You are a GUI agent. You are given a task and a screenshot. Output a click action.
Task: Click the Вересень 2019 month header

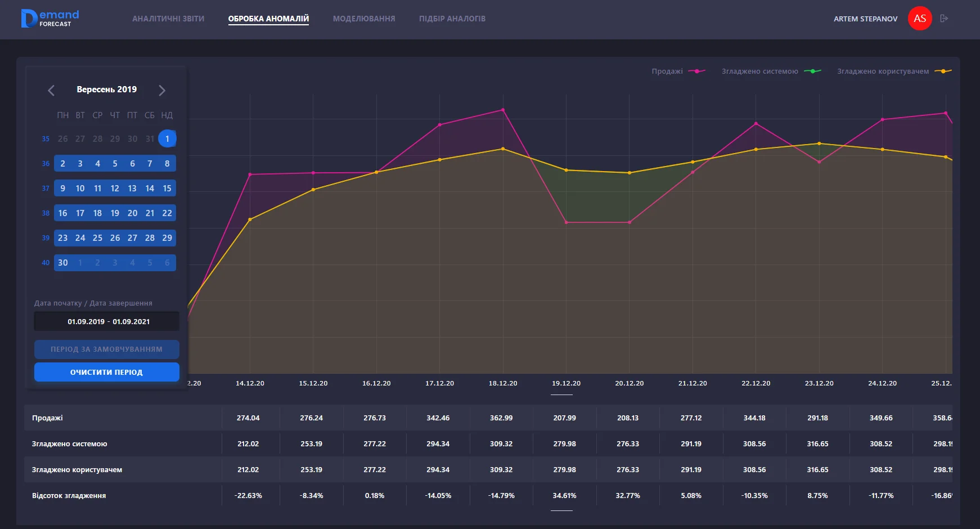(x=106, y=89)
